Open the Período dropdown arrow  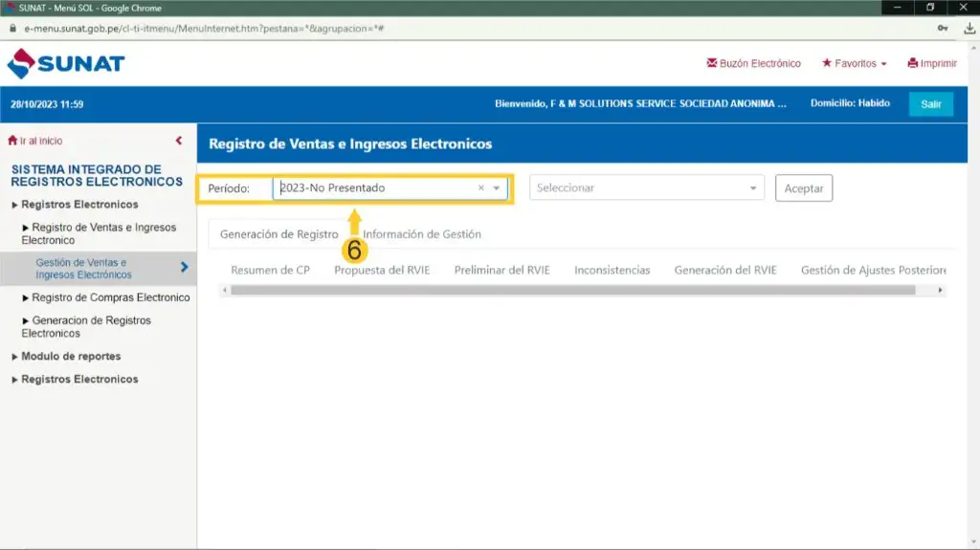(x=496, y=188)
